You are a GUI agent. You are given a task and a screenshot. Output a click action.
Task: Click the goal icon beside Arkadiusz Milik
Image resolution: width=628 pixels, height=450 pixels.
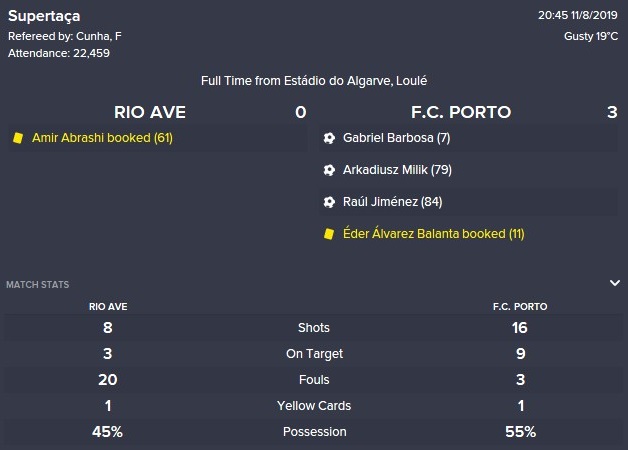click(x=329, y=170)
